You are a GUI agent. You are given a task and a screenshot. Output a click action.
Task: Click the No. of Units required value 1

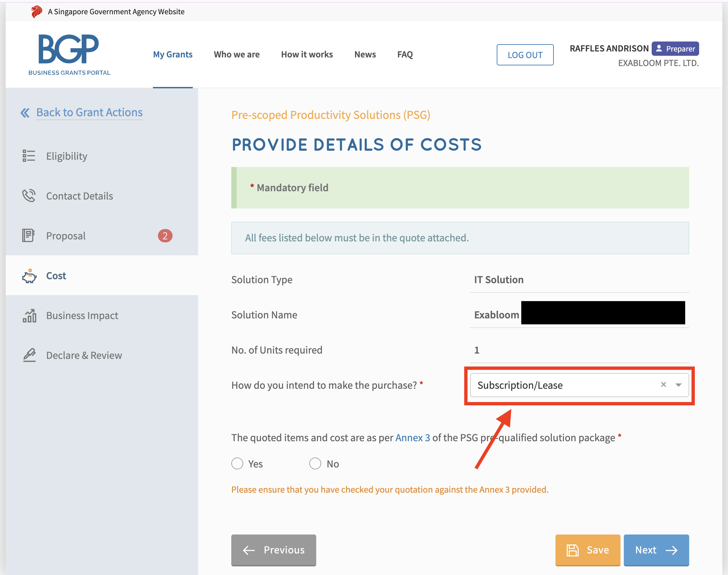click(x=477, y=350)
